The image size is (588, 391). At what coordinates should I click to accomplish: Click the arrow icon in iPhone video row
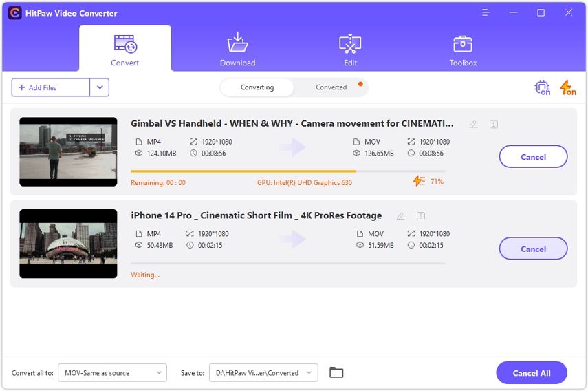[x=292, y=239]
